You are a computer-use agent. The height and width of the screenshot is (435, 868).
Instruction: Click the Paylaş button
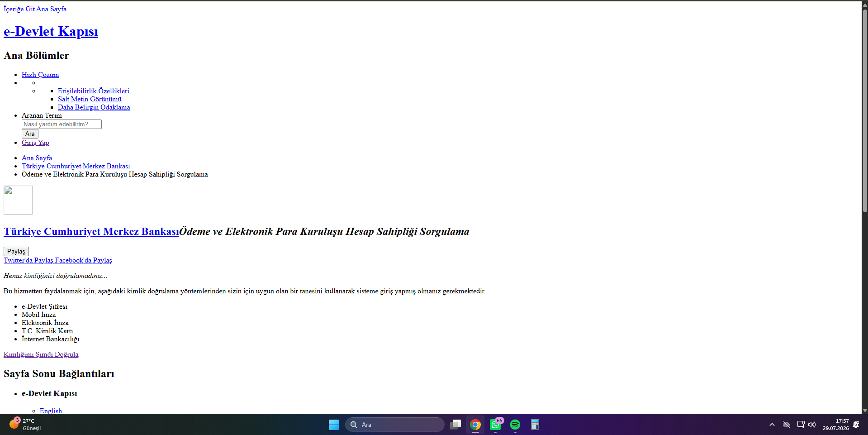coord(16,251)
